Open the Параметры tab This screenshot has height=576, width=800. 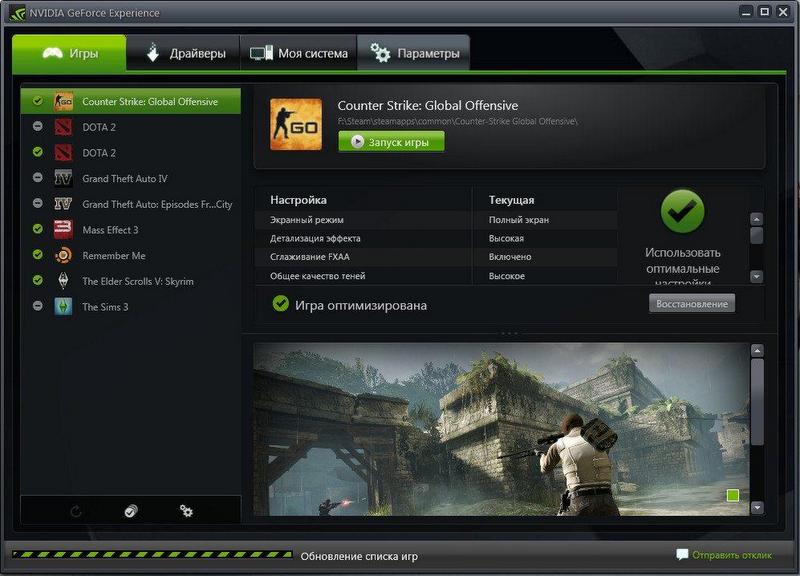[414, 53]
